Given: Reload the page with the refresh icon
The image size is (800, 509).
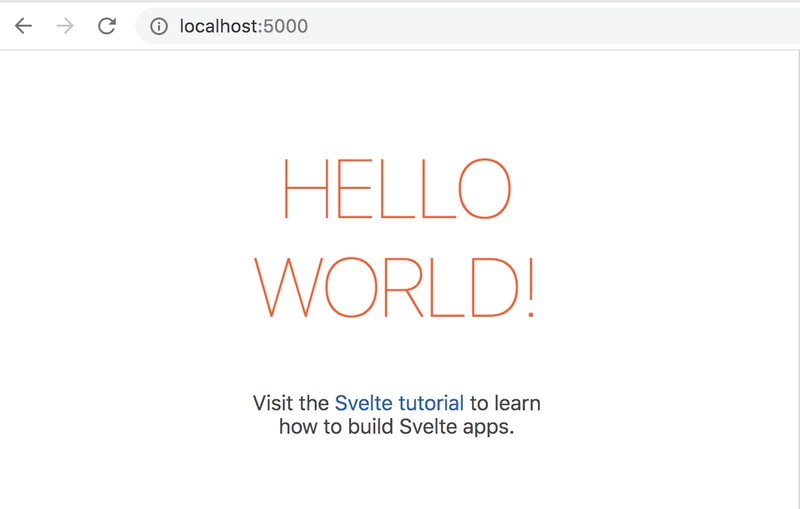Looking at the screenshot, I should coord(107,26).
